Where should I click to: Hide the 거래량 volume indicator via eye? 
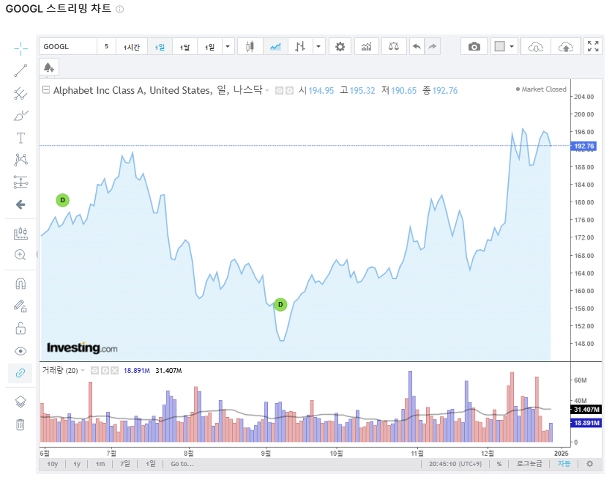coord(94,370)
